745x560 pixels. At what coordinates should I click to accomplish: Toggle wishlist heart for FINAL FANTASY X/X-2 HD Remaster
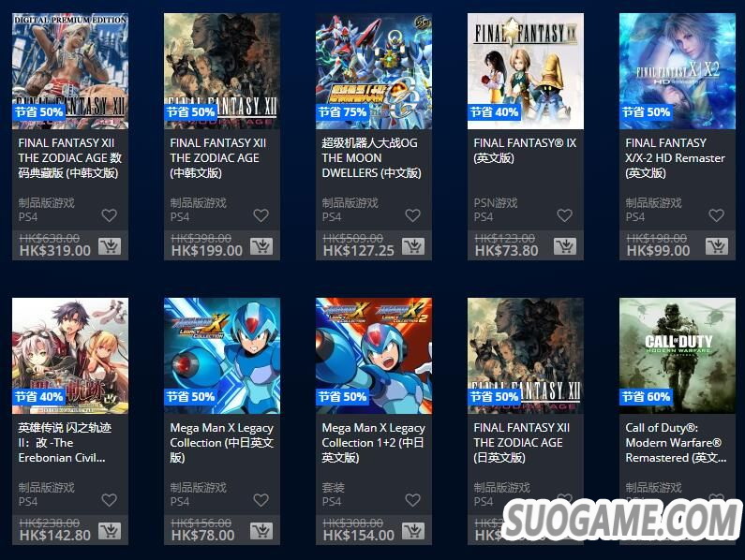point(716,215)
